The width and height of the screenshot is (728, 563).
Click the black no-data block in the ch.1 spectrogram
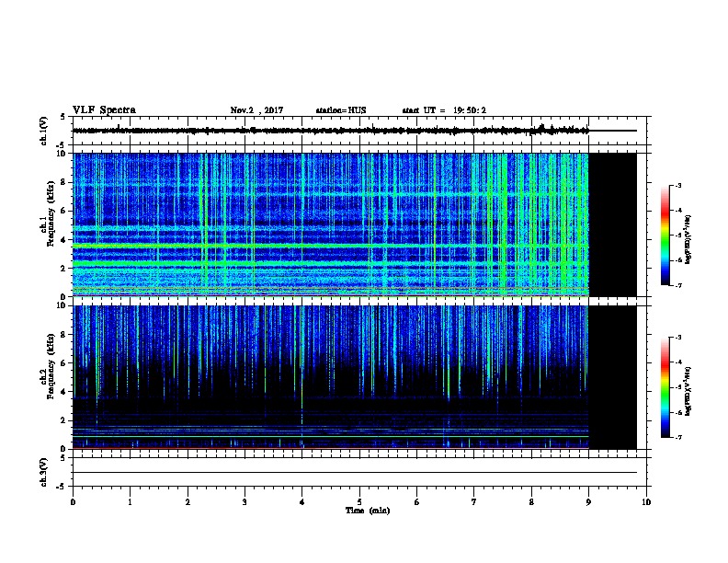[x=612, y=224]
